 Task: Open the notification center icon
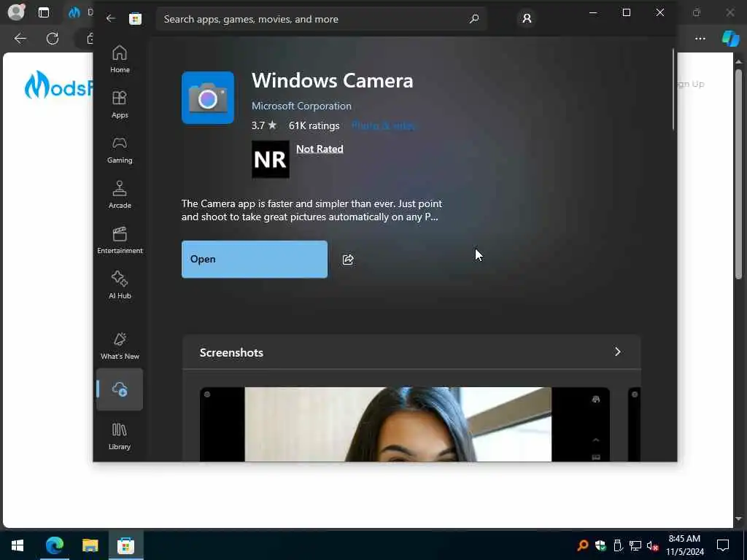tap(723, 545)
